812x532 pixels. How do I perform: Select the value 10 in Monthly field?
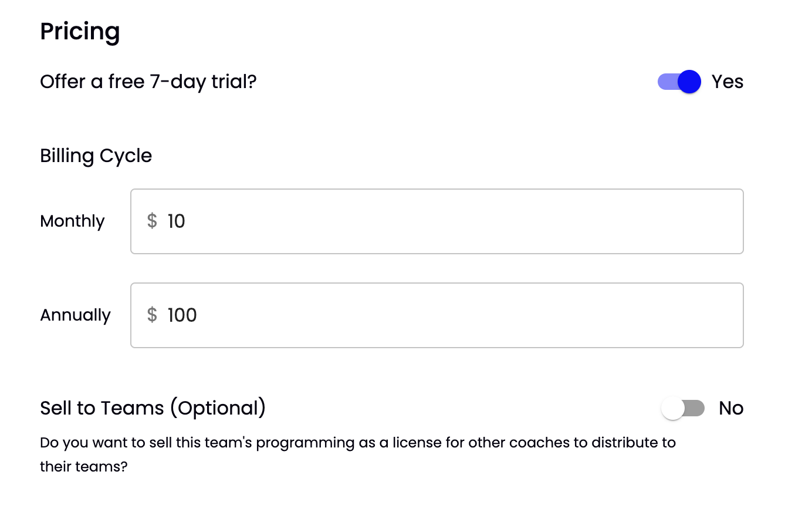pyautogui.click(x=177, y=221)
